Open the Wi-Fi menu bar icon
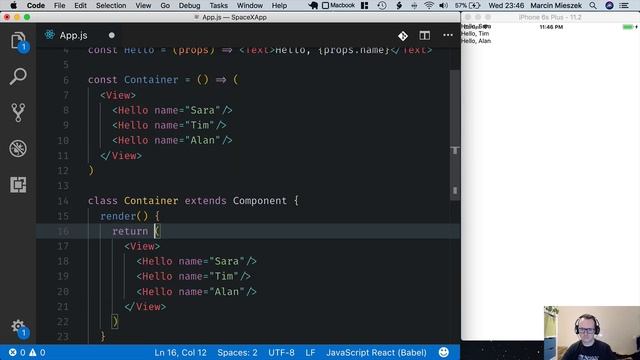640x360 pixels. click(429, 6)
